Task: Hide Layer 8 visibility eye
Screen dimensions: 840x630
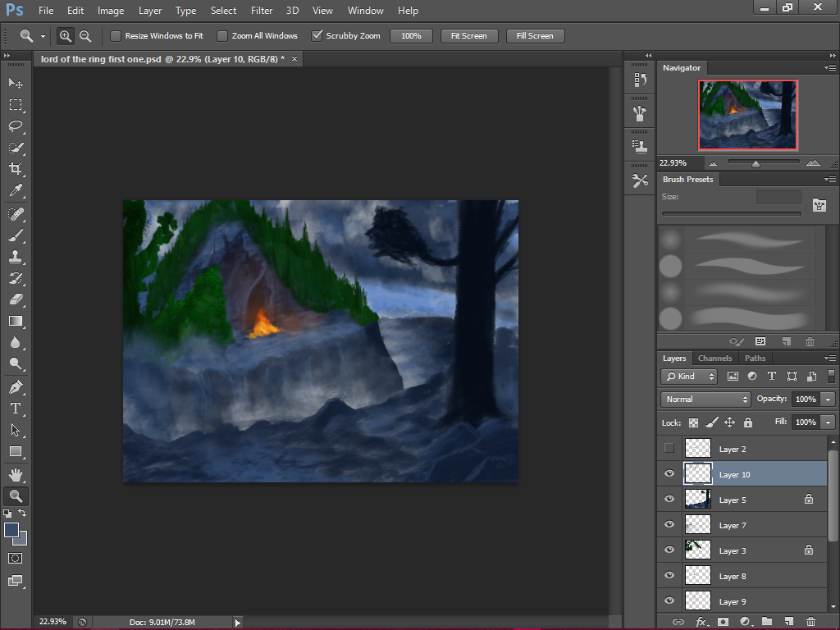Action: (669, 575)
